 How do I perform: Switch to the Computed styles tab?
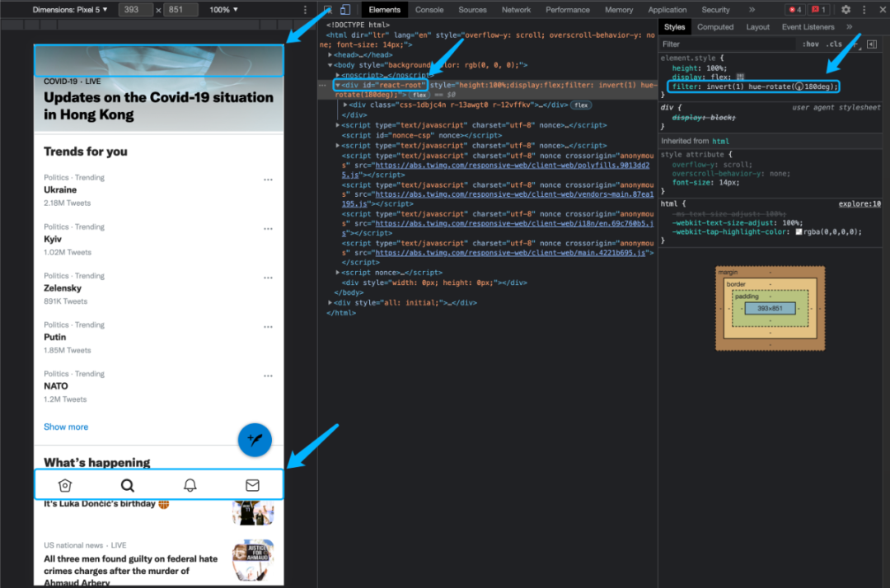tap(715, 26)
